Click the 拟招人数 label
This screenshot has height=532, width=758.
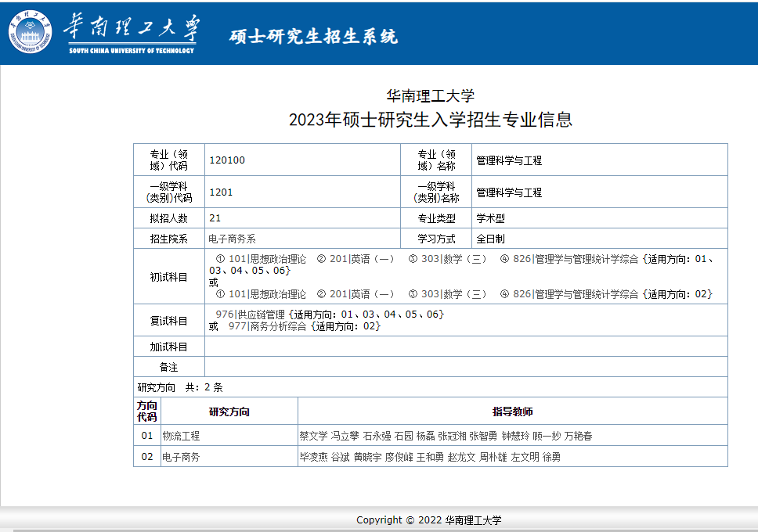tap(168, 218)
